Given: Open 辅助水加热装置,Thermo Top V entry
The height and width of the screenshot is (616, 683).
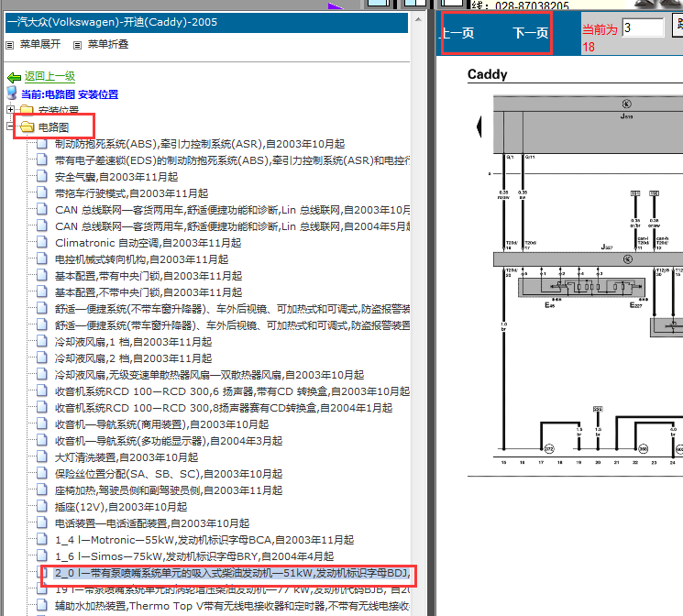Looking at the screenshot, I should tap(232, 606).
